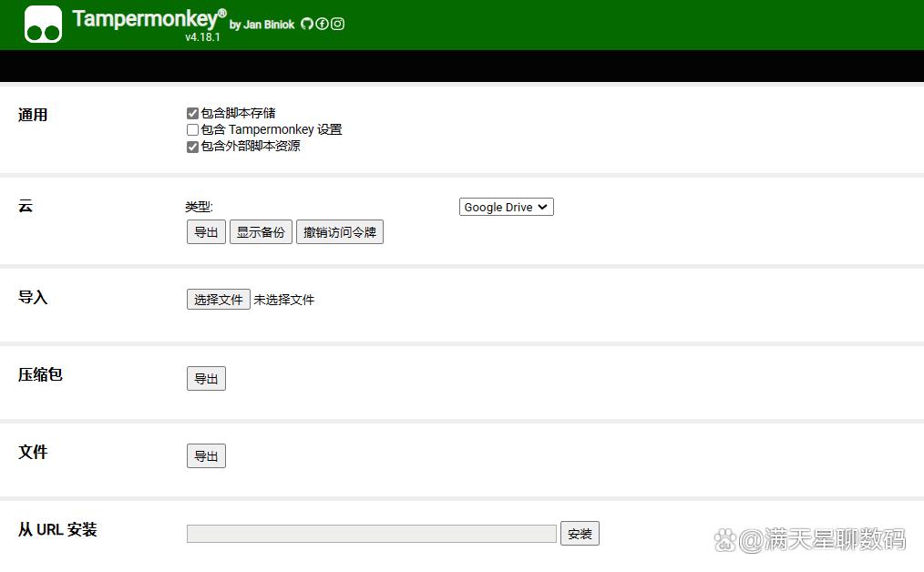
Task: Click the 云 section heading
Action: click(x=26, y=206)
